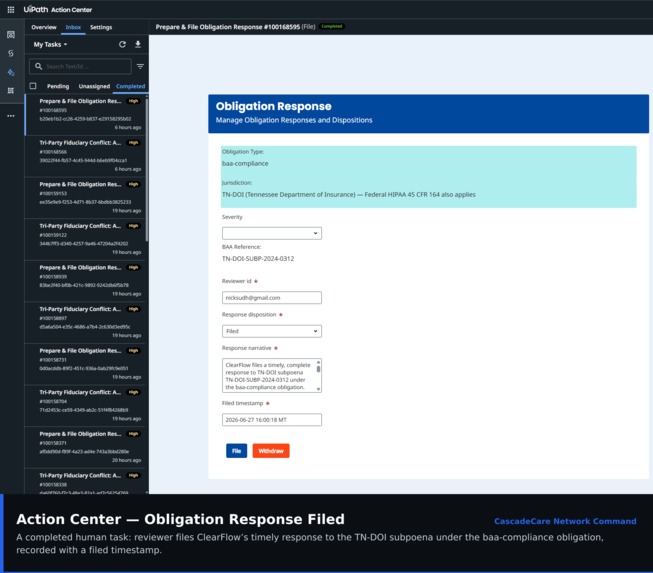This screenshot has height=573, width=653.
Task: Open Tri-Party Fiduciary Conflict task #100158338
Action: (87, 481)
